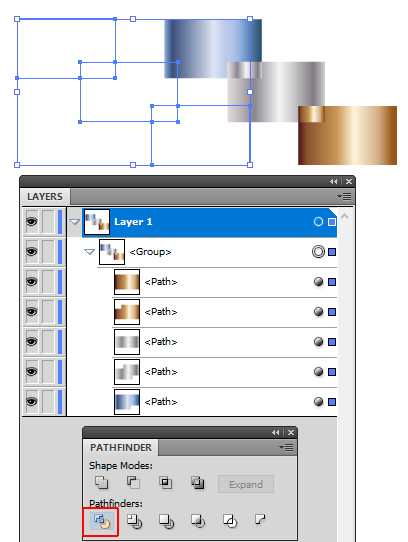Viewport: 408px width, 542px height.
Task: Apply the Divide pathfinder
Action: click(x=101, y=521)
